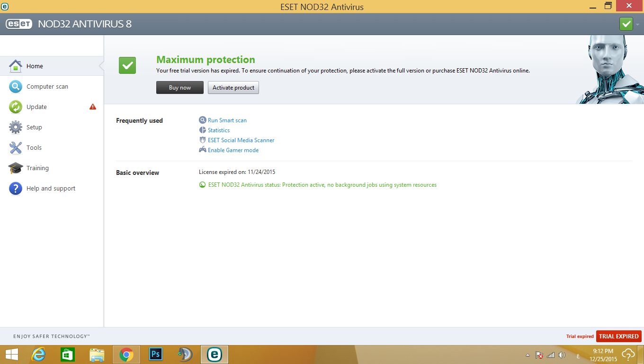644x364 pixels.
Task: Open Windows Store from taskbar
Action: (x=68, y=355)
